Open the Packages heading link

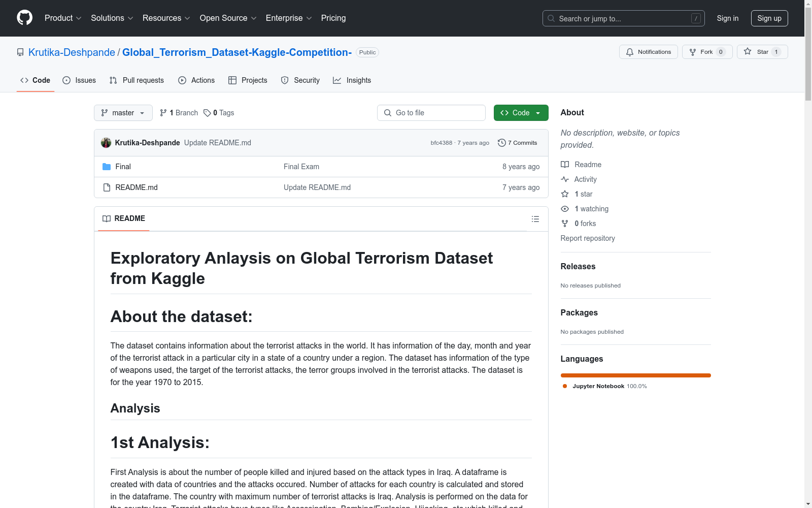tap(579, 312)
